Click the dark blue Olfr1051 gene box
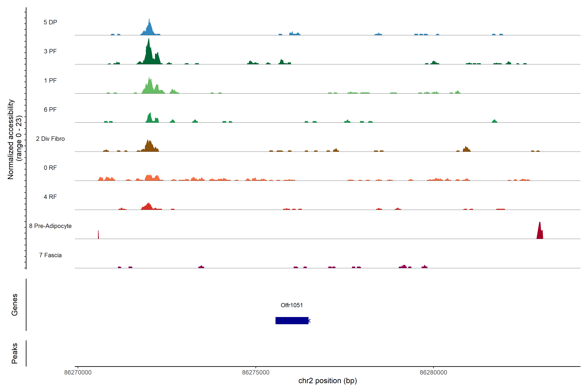 pos(292,320)
